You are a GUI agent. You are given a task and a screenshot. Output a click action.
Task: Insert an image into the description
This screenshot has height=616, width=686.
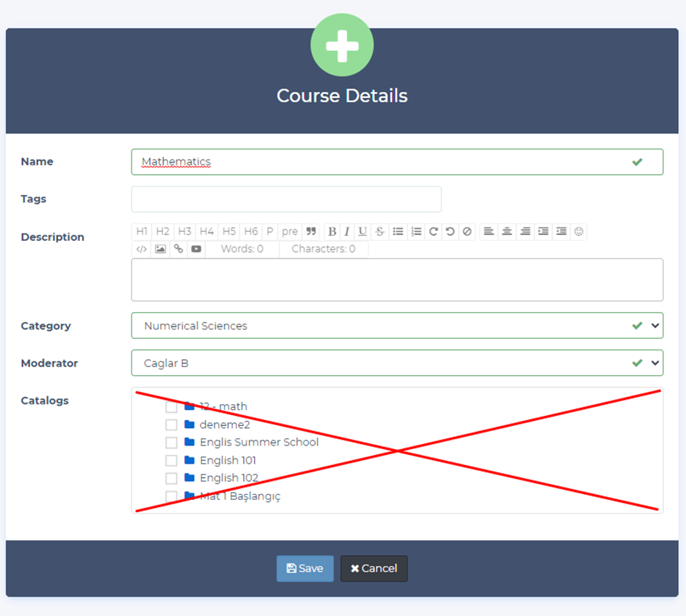(160, 249)
